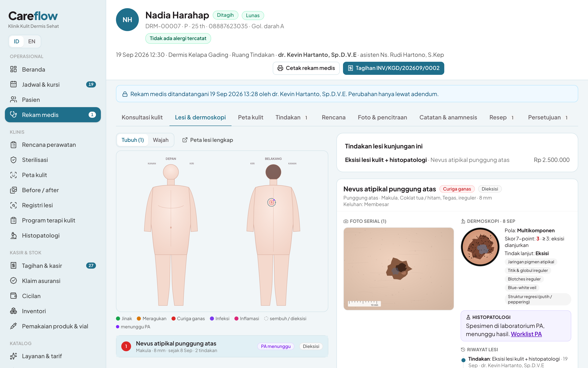This screenshot has height=368, width=588.
Task: Click the Curiga ganas tag on lesion card
Action: [457, 189]
